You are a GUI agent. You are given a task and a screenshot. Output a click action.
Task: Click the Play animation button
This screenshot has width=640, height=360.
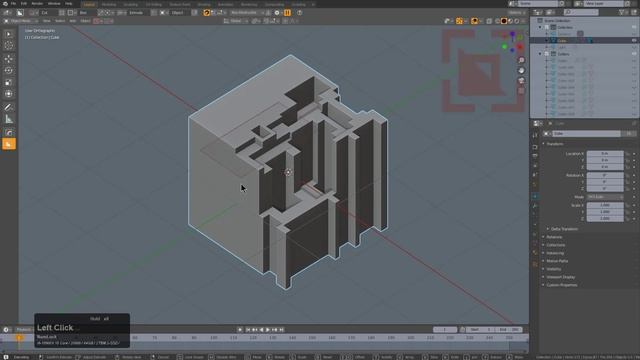click(268, 329)
